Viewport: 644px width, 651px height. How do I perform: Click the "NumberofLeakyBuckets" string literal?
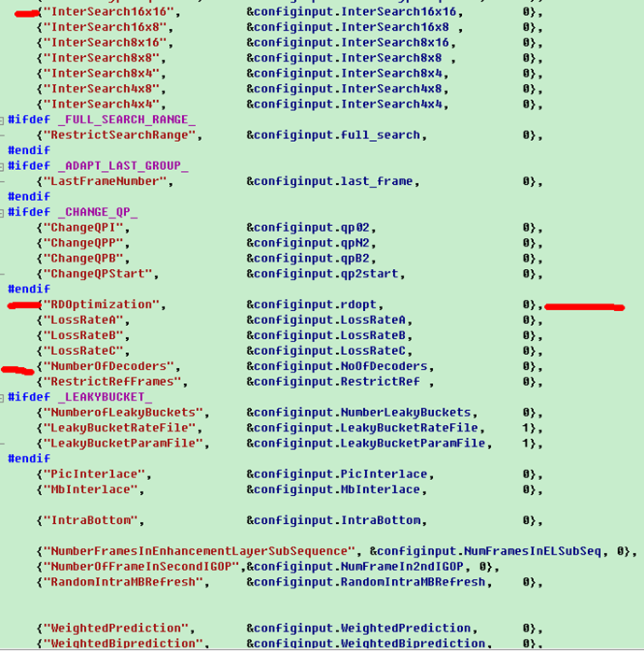point(123,413)
